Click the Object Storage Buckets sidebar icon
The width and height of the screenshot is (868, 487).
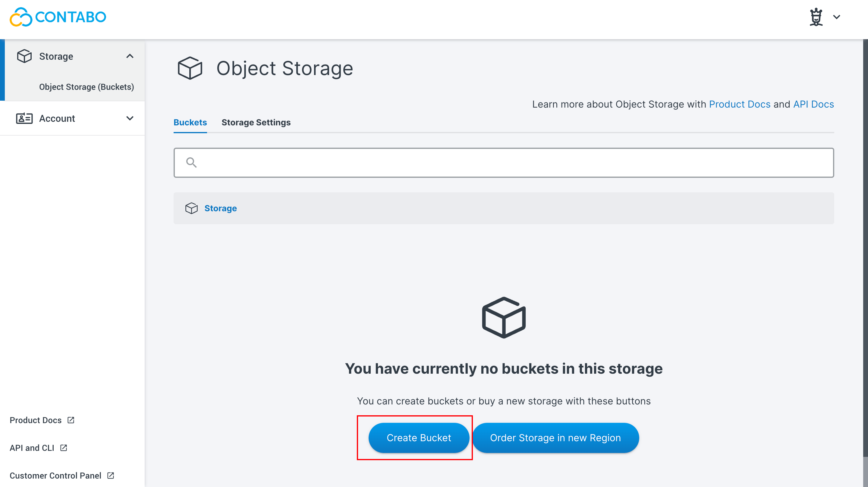(x=86, y=86)
